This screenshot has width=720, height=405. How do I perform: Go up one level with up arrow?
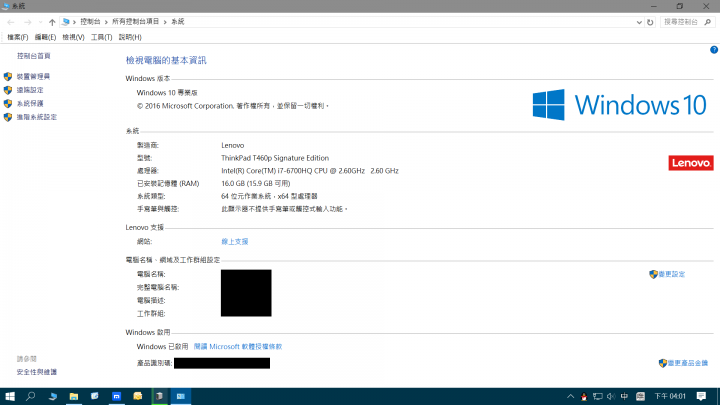52,22
